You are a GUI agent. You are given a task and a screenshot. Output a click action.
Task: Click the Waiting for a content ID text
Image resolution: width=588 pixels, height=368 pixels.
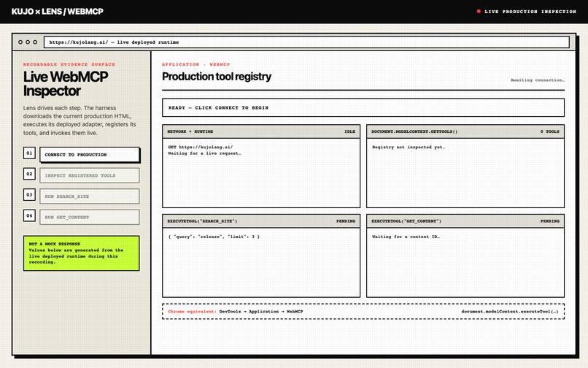tap(406, 237)
